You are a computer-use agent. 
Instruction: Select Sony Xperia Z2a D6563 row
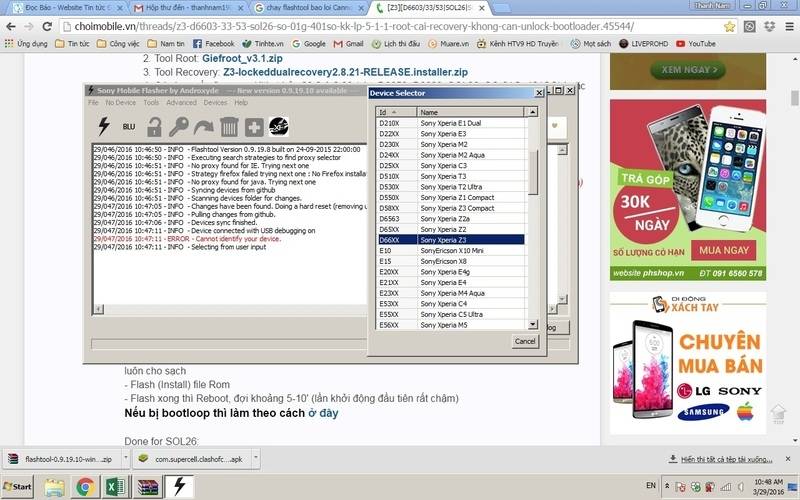[451, 218]
